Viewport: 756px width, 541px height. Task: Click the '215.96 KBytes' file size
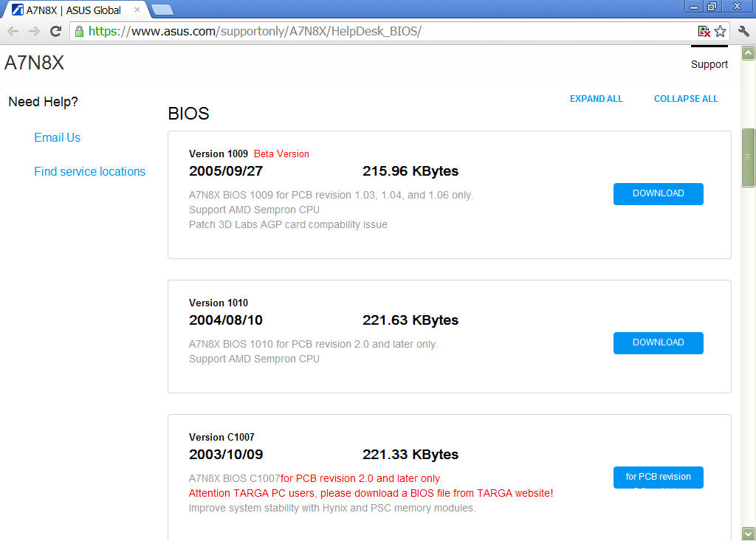tap(410, 171)
